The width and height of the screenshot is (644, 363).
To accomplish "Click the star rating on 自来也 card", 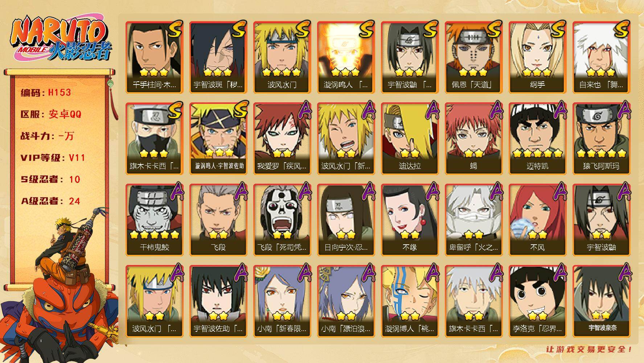I will [601, 72].
